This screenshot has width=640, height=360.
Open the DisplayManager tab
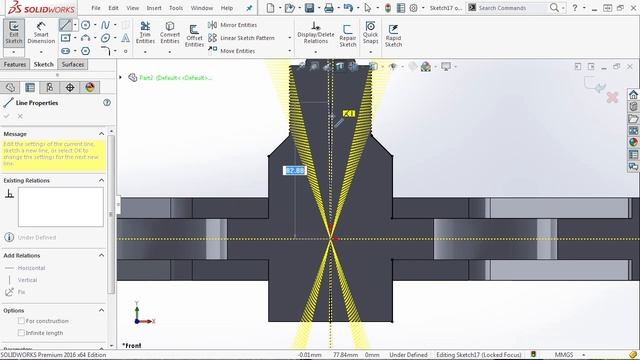[90, 87]
